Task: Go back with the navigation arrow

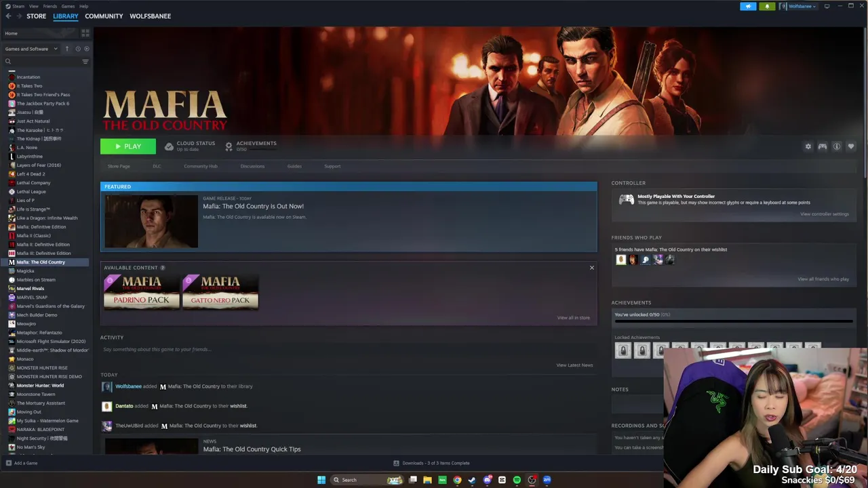Action: point(9,16)
